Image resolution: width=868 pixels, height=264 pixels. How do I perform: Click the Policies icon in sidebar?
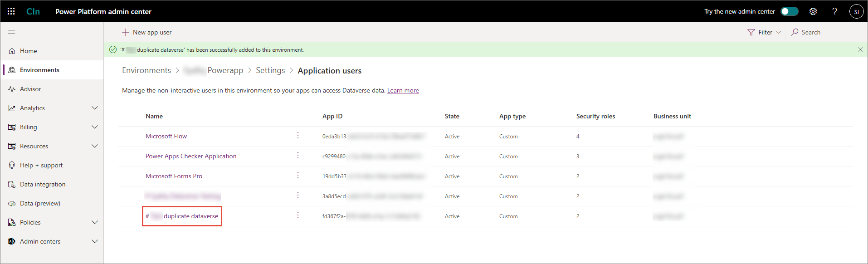click(x=12, y=222)
